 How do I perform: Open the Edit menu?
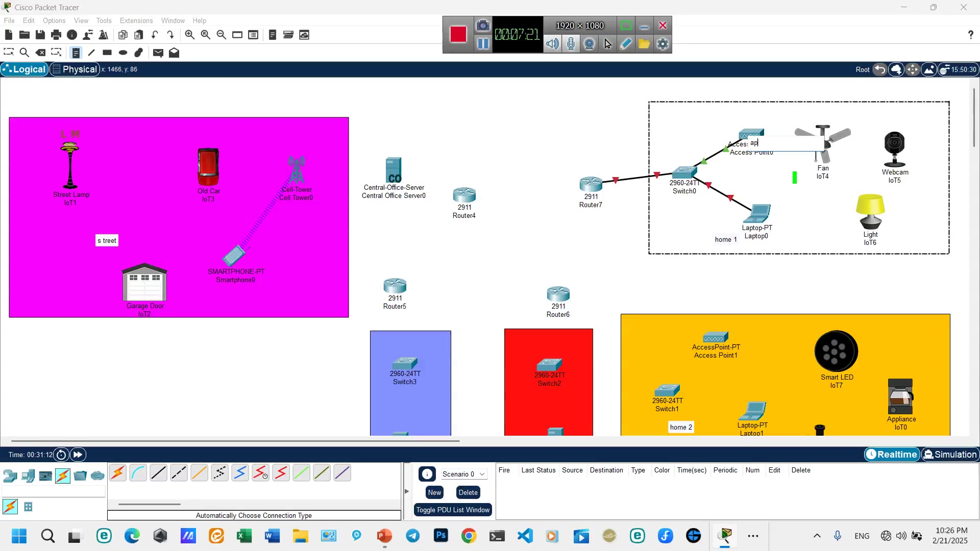click(x=29, y=20)
